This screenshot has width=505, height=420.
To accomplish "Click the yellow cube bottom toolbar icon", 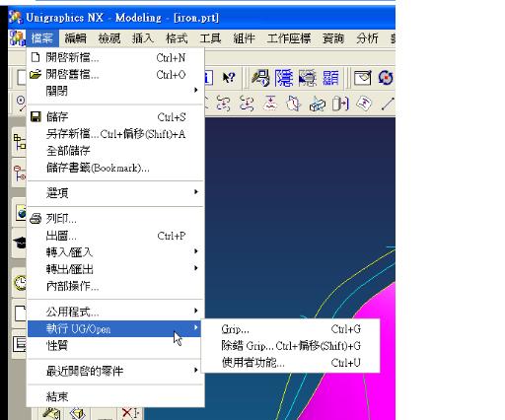I will click(78, 413).
